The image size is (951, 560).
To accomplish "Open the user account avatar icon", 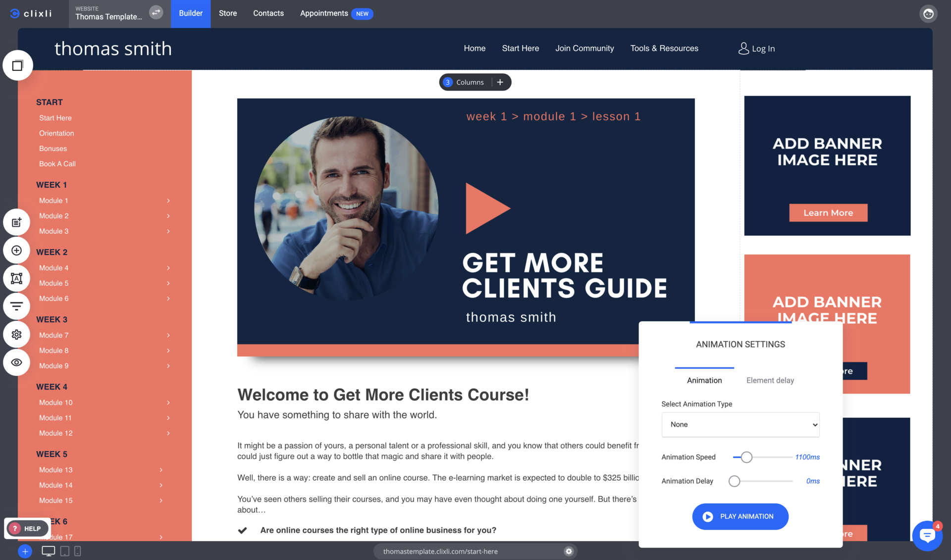I will 928,14.
